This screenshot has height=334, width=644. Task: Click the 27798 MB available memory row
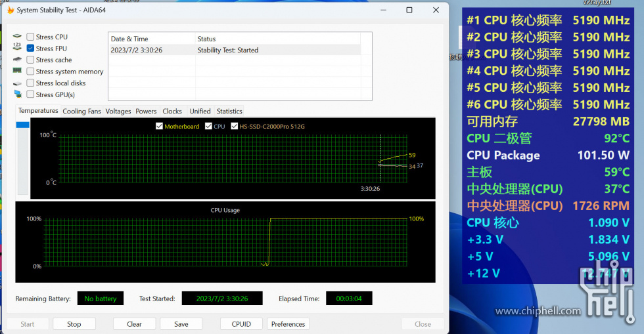coord(548,121)
